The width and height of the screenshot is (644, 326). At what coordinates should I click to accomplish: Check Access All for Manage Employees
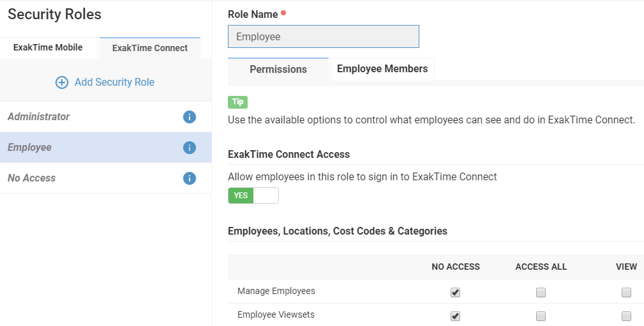pyautogui.click(x=541, y=292)
